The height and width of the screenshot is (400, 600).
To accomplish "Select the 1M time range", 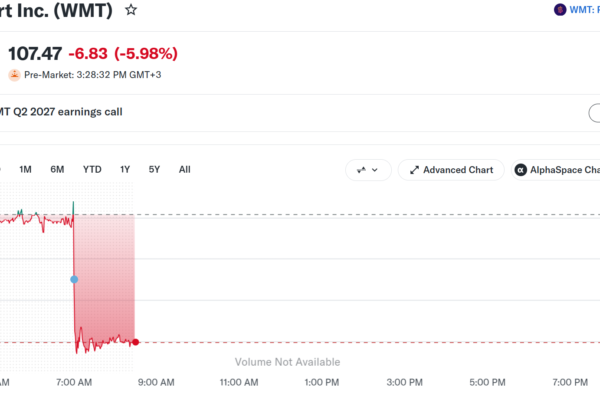I will click(x=25, y=170).
